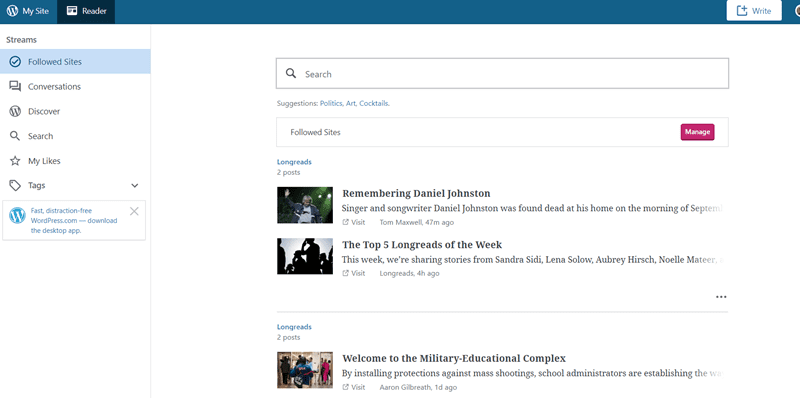Click Longreads, 4h ago text
Image resolution: width=800 pixels, height=398 pixels.
point(410,273)
